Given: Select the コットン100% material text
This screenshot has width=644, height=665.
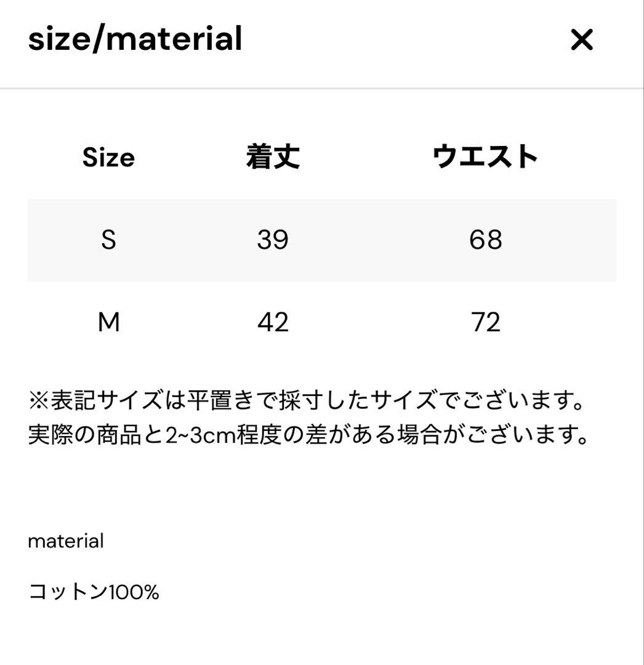Looking at the screenshot, I should [x=92, y=590].
